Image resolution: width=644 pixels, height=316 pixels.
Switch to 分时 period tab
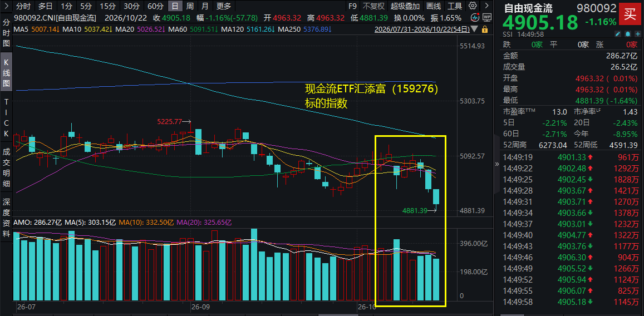23,6
